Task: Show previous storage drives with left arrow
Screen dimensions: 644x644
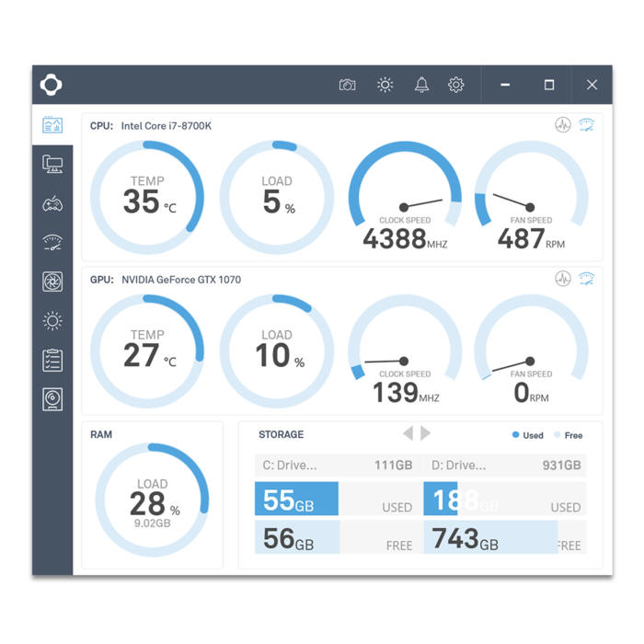Action: 408,433
